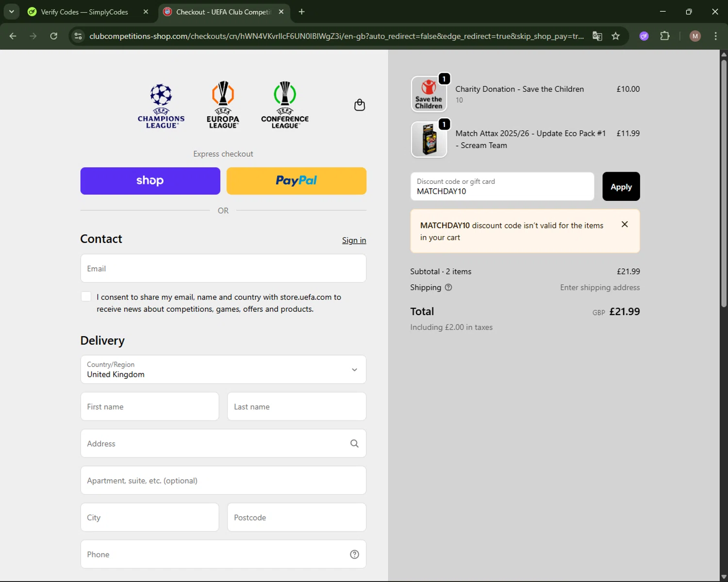The width and height of the screenshot is (728, 582).
Task: Click 'Including £2.00 in taxes' text
Action: (x=451, y=327)
